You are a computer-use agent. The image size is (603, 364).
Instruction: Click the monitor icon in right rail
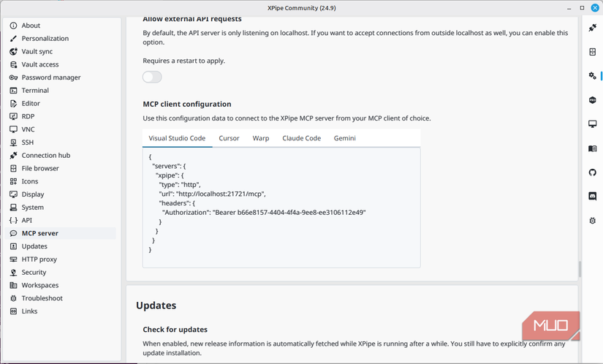coord(593,124)
